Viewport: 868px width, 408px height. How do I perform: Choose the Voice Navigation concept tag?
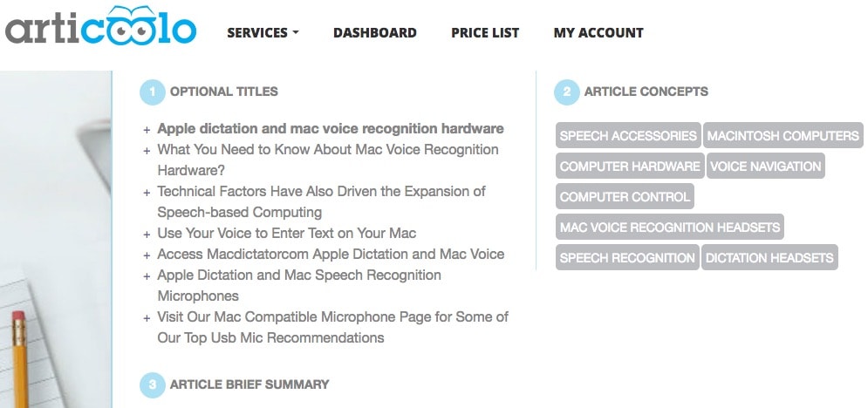(766, 166)
